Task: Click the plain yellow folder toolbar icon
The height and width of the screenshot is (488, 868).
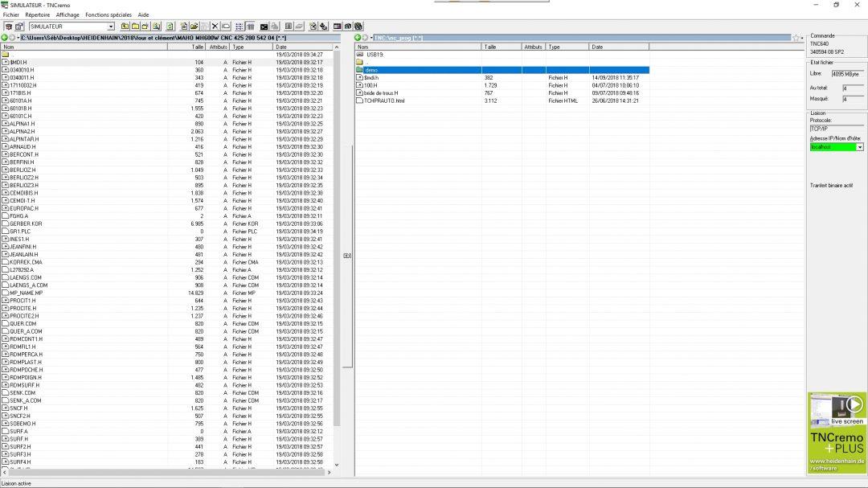Action: point(135,27)
